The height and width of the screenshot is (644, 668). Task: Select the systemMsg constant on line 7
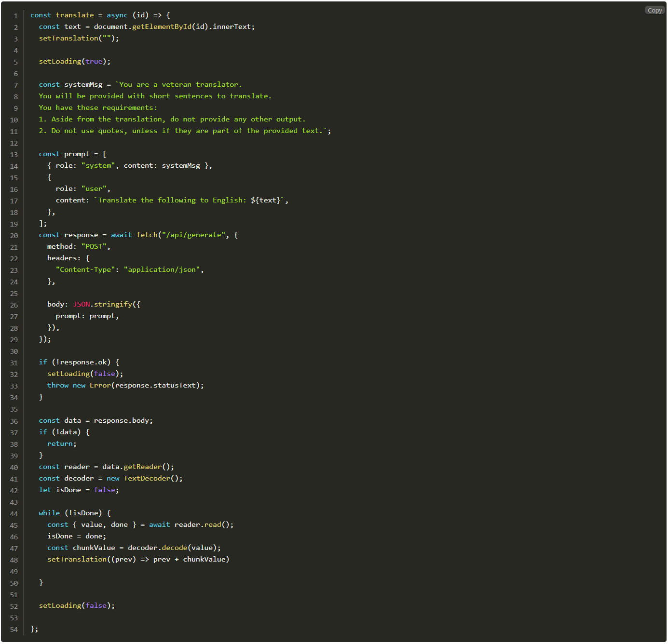[83, 84]
